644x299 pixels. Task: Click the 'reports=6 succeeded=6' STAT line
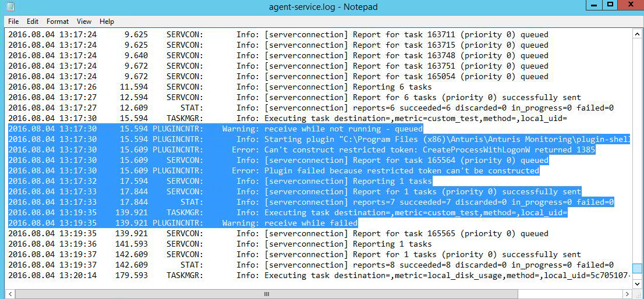[x=311, y=108]
